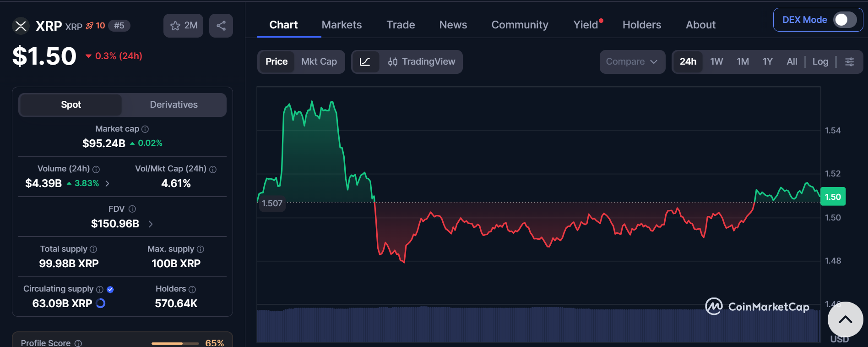Select the line chart view icon
Screen dimensions: 868x347
(x=365, y=62)
